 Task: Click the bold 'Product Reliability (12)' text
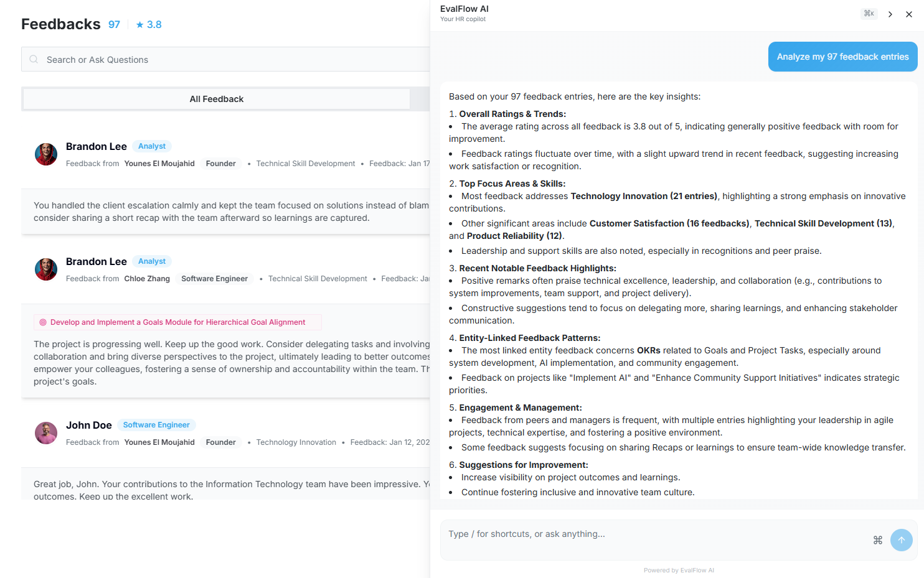515,236
